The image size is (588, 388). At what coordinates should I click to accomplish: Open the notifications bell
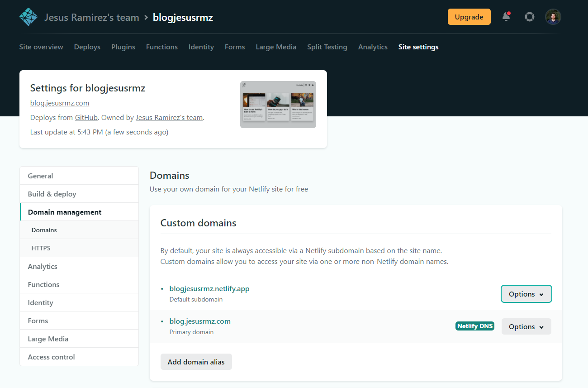pos(506,17)
